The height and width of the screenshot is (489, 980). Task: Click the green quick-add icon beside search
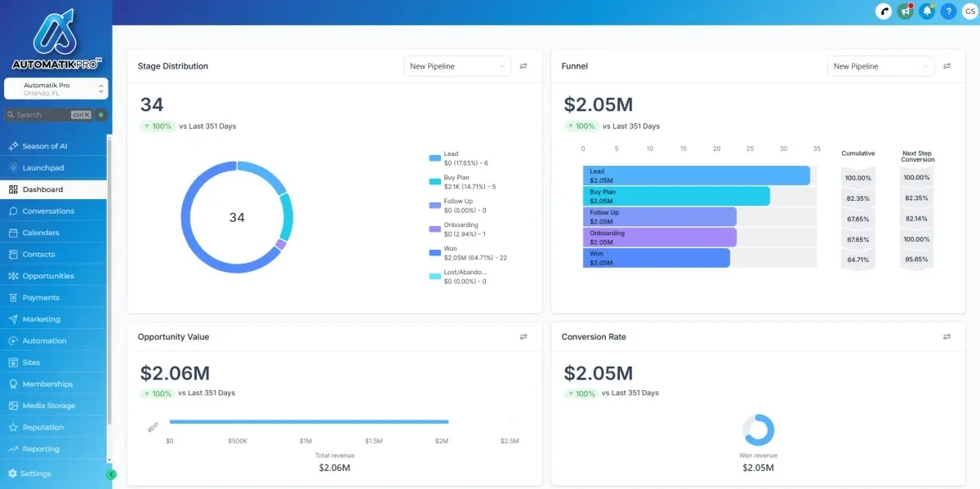pyautogui.click(x=101, y=115)
